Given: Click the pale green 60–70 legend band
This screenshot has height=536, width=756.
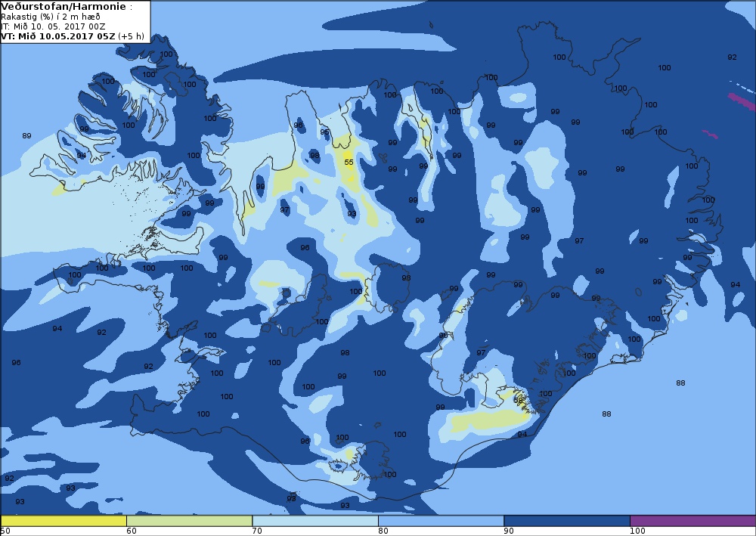Looking at the screenshot, I should pyautogui.click(x=190, y=521).
